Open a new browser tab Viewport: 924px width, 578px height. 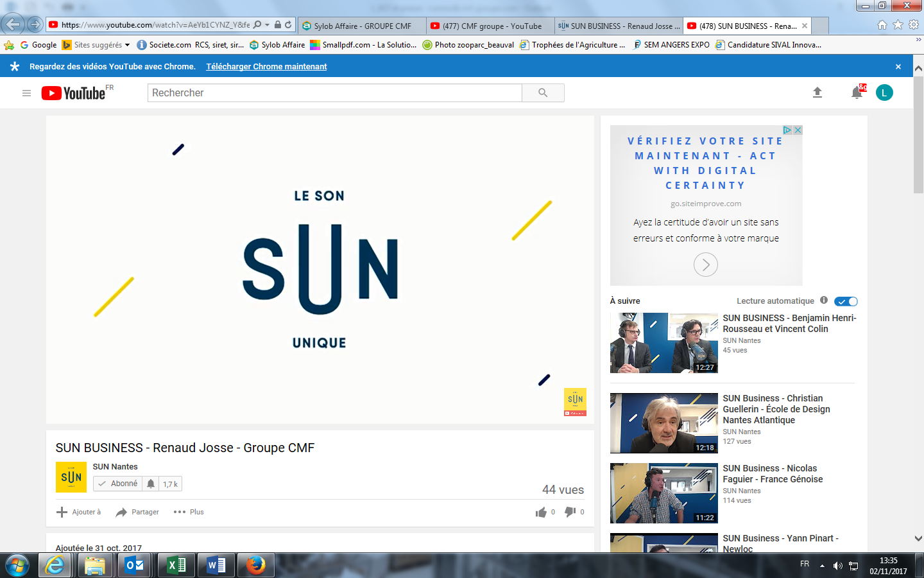click(820, 26)
